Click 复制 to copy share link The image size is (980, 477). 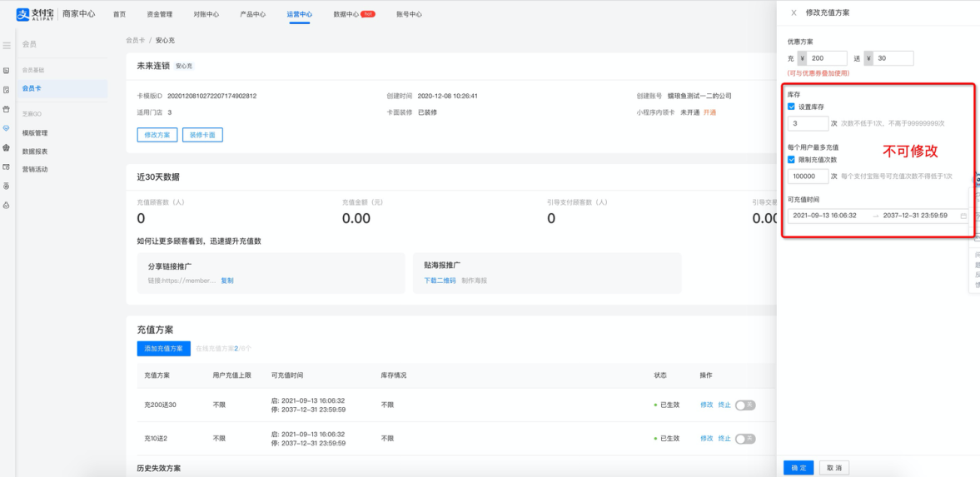click(x=226, y=281)
